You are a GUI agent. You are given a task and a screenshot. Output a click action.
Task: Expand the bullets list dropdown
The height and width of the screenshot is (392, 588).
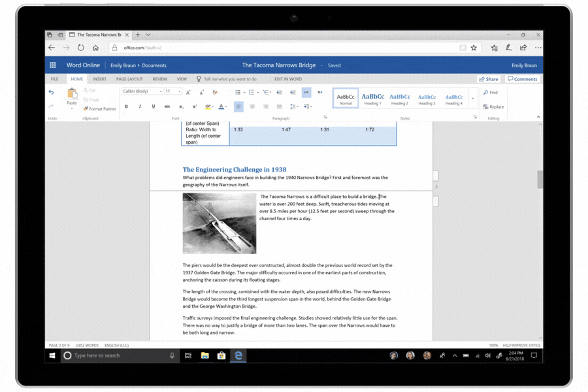[243, 92]
